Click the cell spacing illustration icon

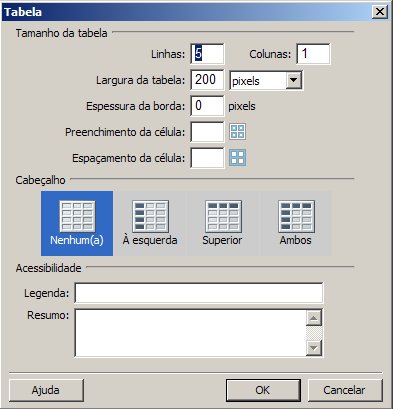point(238,158)
